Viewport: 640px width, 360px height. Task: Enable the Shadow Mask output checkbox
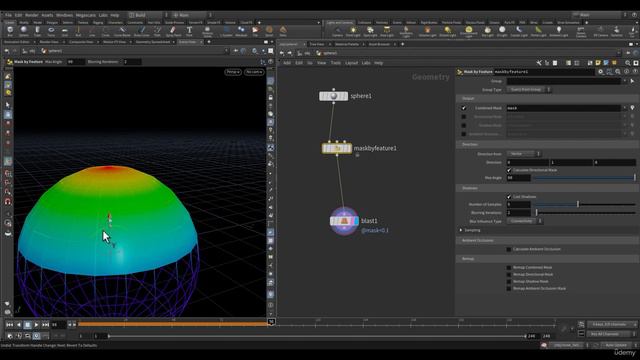(x=464, y=125)
